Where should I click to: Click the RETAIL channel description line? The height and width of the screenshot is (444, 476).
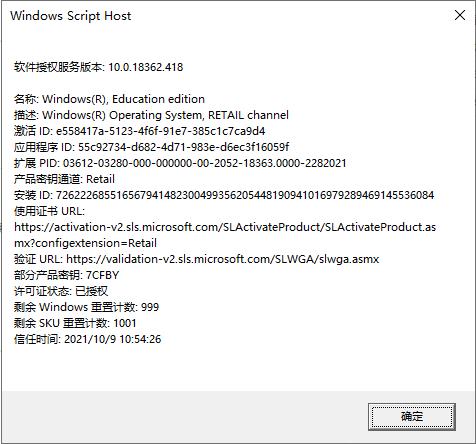click(x=151, y=115)
